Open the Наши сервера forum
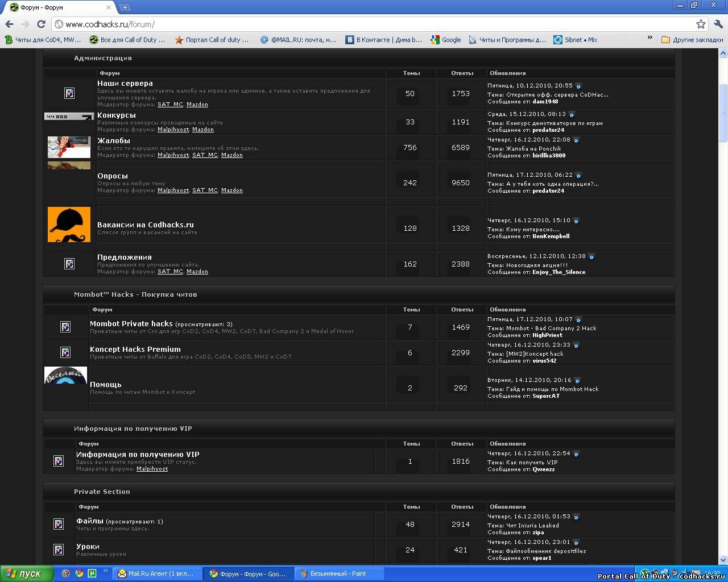 click(125, 84)
